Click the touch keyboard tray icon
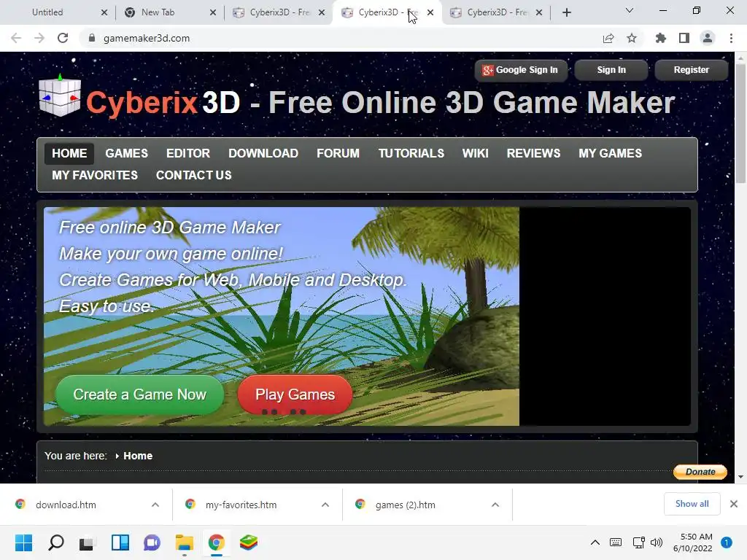The width and height of the screenshot is (747, 560). [x=616, y=542]
